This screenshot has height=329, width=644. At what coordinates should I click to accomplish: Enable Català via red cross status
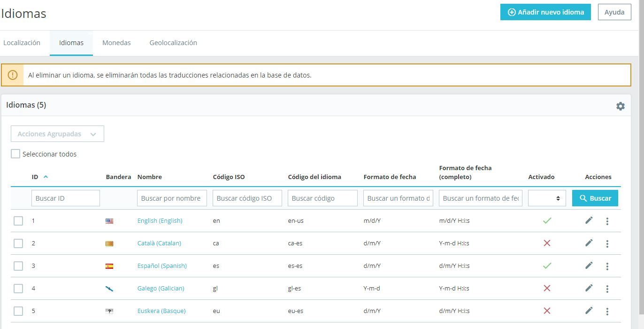[x=547, y=243]
